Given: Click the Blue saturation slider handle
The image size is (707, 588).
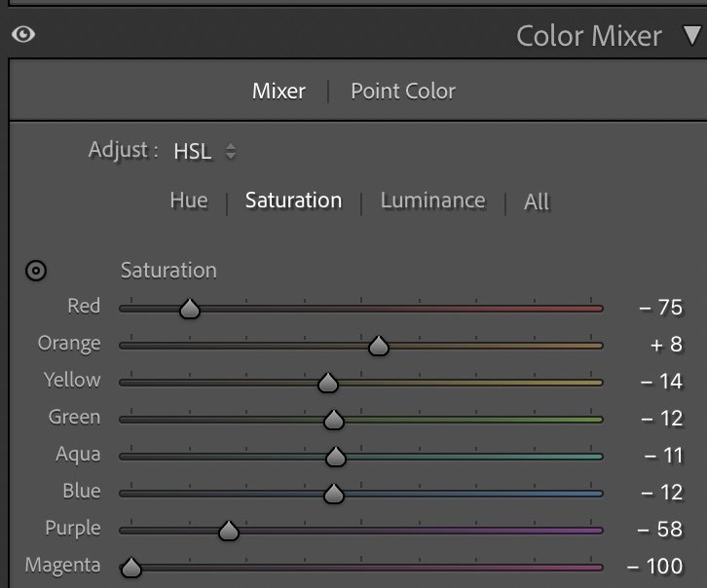Looking at the screenshot, I should [334, 494].
